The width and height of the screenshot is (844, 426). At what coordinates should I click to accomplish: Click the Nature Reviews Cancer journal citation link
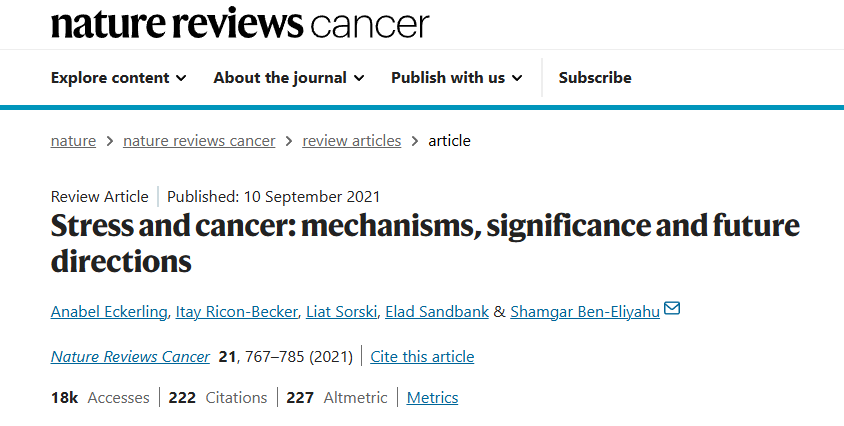coord(130,357)
